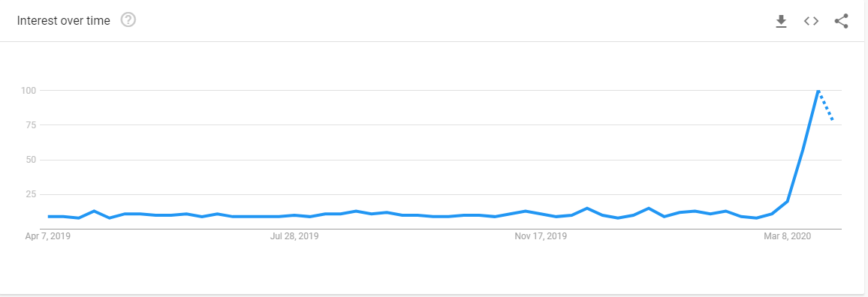
Task: Click the 25 y-axis label
Action: 31,195
